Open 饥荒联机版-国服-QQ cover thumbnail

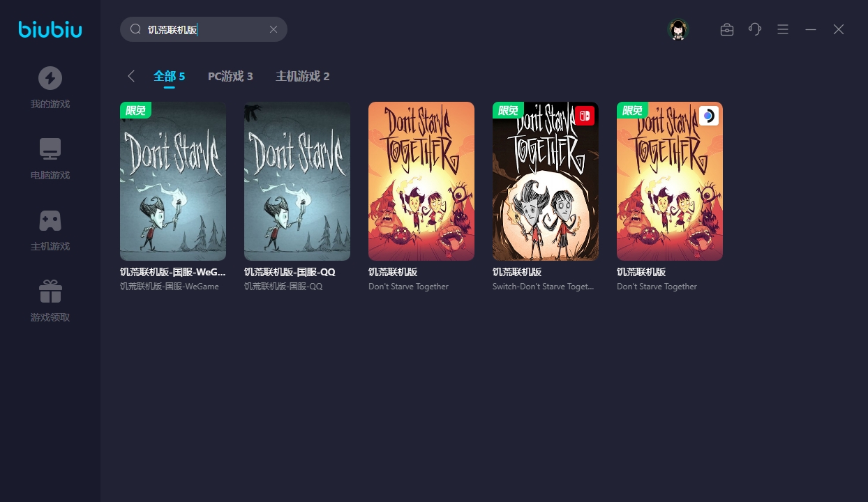[x=297, y=181]
